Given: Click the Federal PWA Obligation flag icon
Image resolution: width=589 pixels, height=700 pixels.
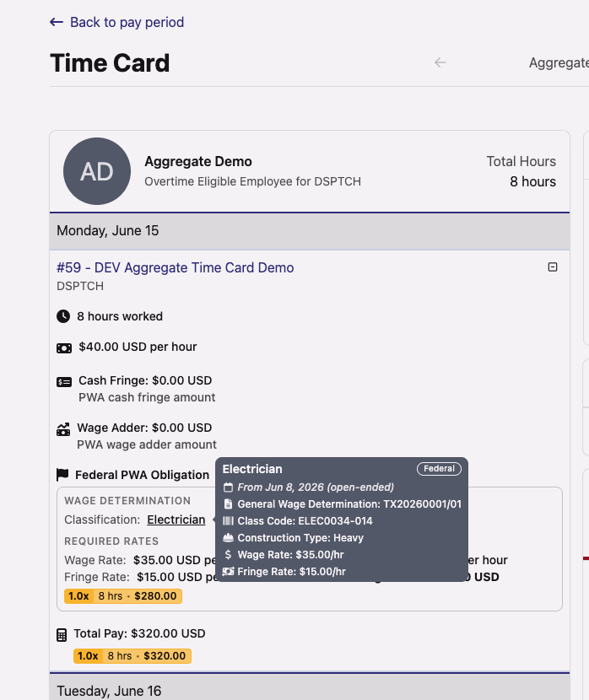Looking at the screenshot, I should tap(62, 475).
